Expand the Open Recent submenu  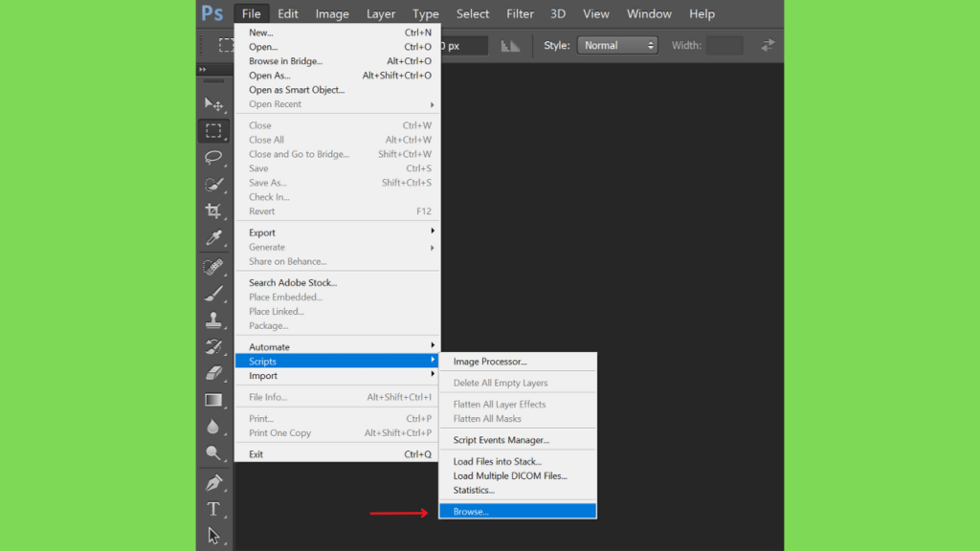pyautogui.click(x=338, y=104)
